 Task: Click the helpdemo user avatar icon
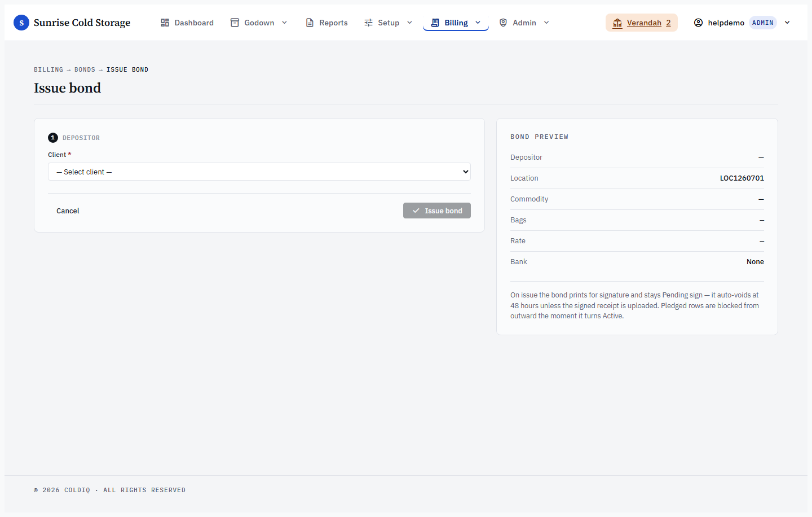coord(698,23)
